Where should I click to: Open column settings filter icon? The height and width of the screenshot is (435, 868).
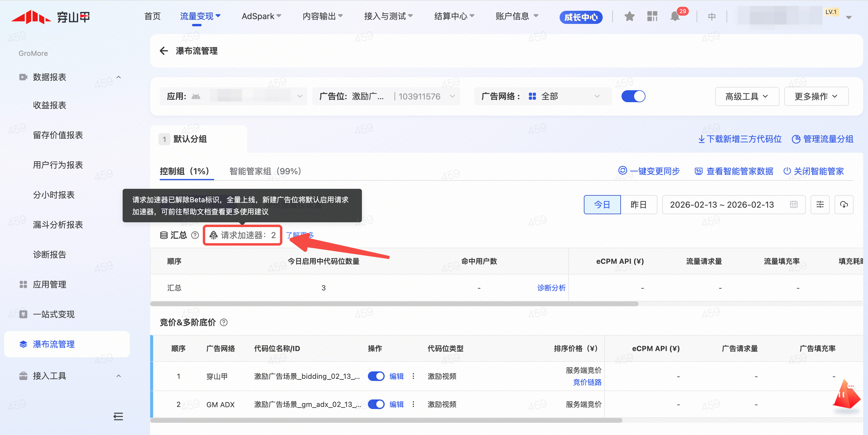tap(820, 204)
